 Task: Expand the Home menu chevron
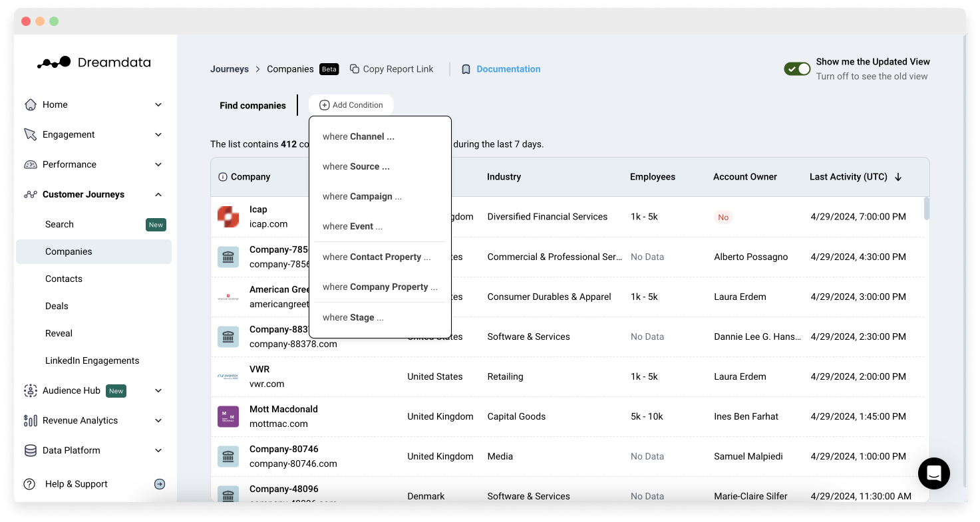tap(158, 104)
